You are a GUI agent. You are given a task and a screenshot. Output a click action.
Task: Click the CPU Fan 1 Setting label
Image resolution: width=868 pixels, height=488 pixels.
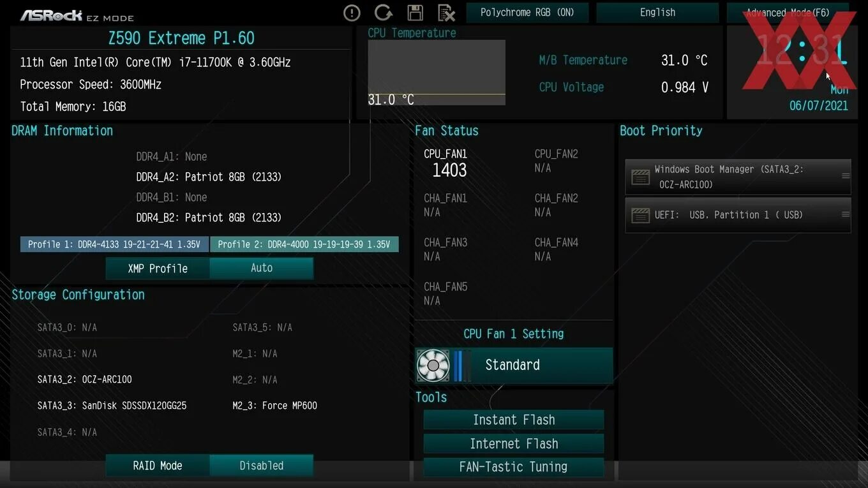pos(514,334)
